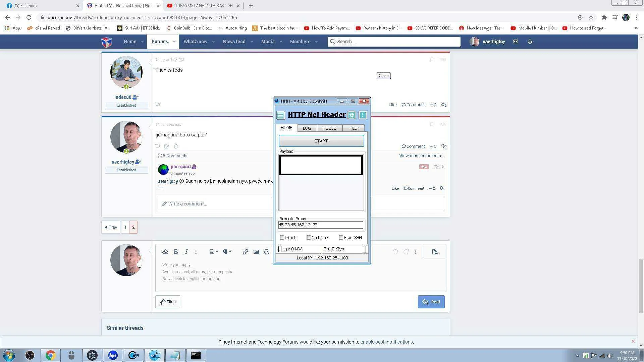Screen dimensions: 644x362
Task: Click the forum Search box
Action: (394, 42)
